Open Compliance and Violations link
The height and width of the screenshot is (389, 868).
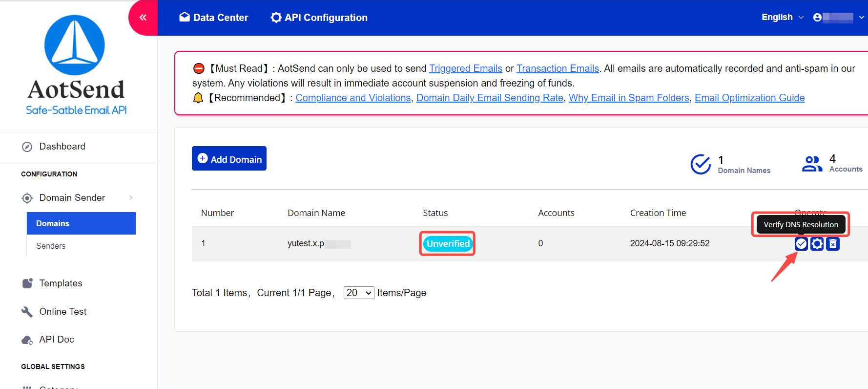[x=353, y=98]
